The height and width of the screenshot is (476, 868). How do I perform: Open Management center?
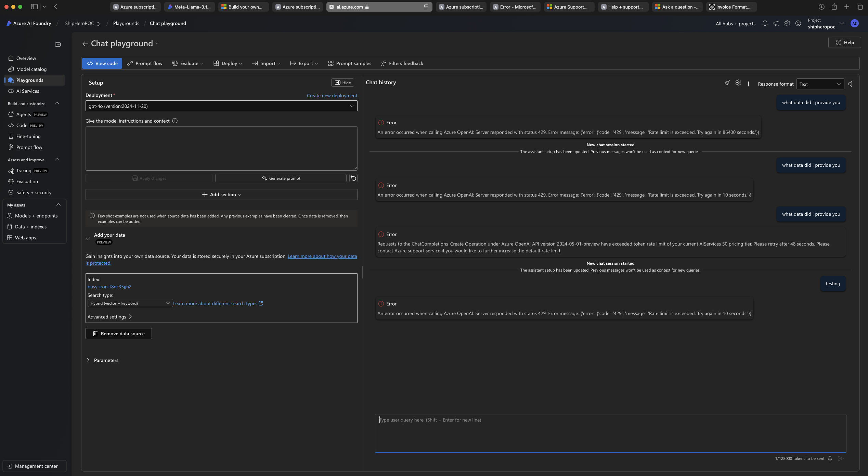(34, 466)
